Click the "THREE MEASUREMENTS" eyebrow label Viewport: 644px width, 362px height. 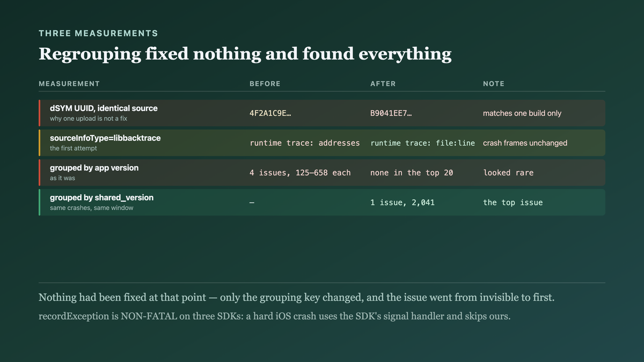[x=98, y=33]
